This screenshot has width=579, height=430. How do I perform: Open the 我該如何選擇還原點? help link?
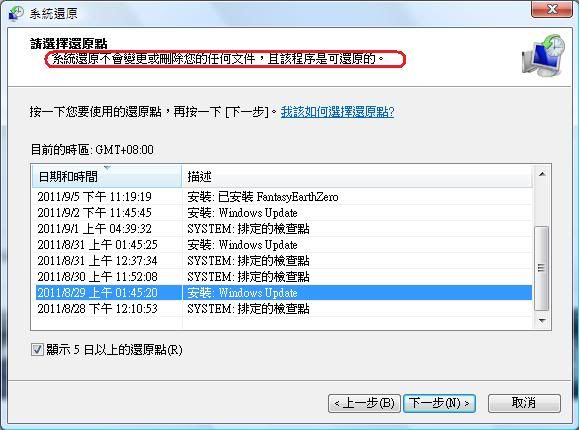[337, 112]
